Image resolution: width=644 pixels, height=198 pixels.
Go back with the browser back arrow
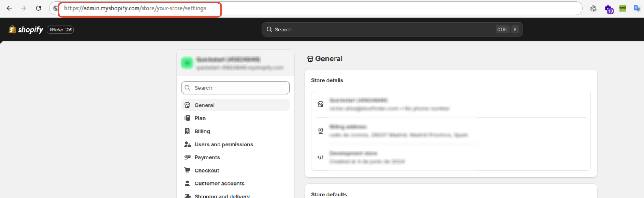pyautogui.click(x=9, y=8)
